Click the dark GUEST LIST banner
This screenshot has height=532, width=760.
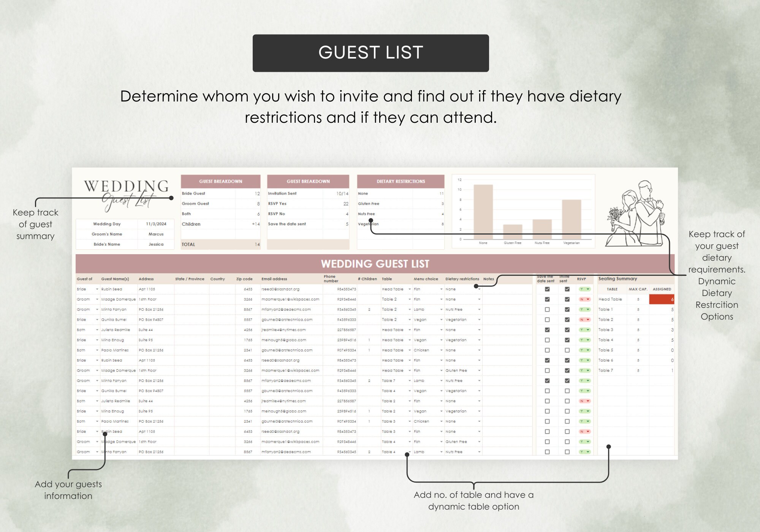(x=370, y=52)
